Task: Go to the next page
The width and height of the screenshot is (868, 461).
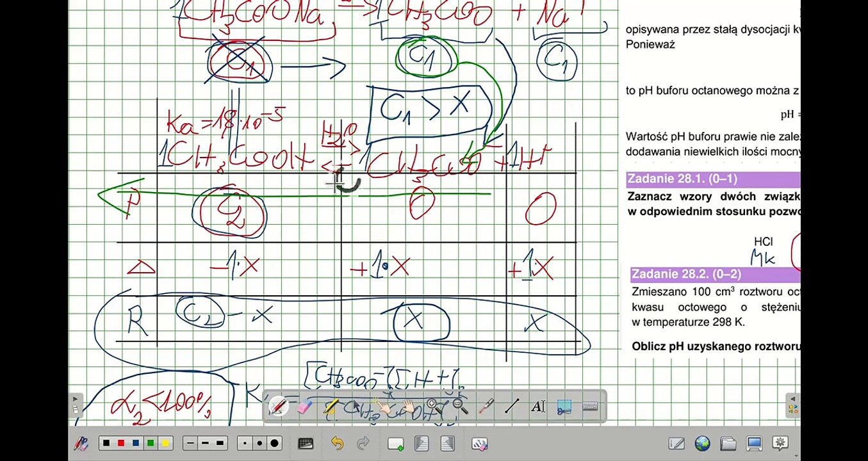Action: pyautogui.click(x=447, y=443)
